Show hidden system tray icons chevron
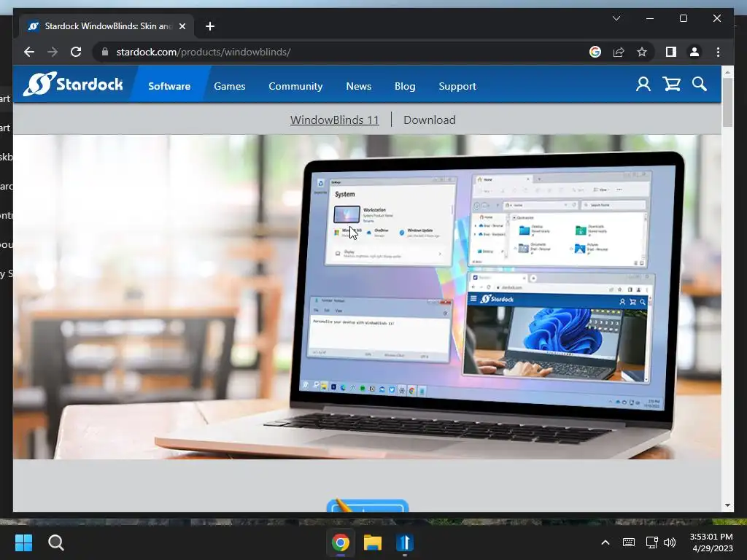Screen dimensions: 747x560 605,542
